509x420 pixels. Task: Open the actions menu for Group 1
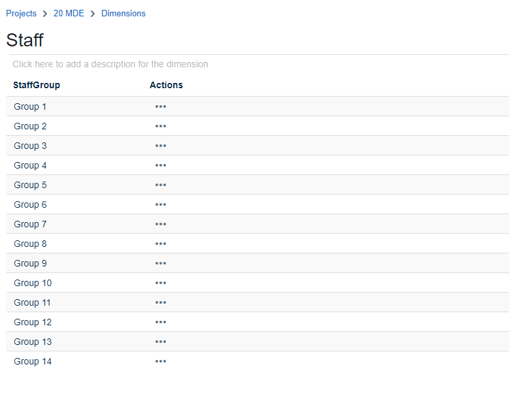click(x=161, y=106)
